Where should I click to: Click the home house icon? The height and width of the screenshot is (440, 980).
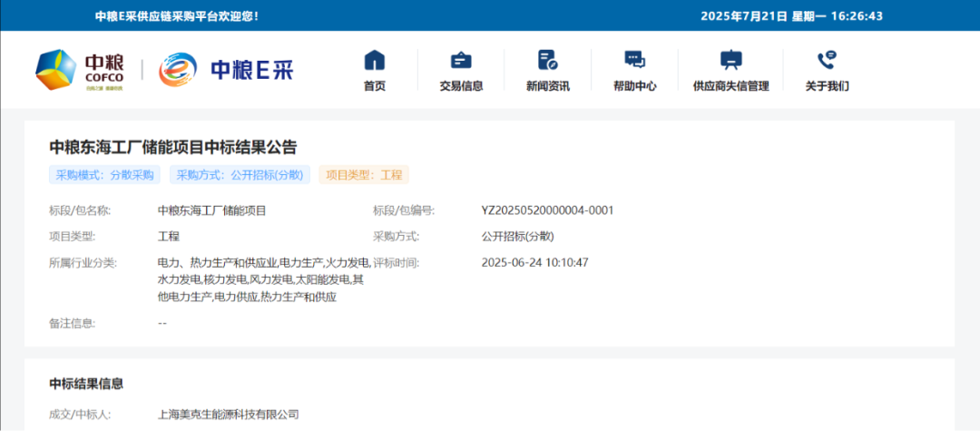click(375, 61)
